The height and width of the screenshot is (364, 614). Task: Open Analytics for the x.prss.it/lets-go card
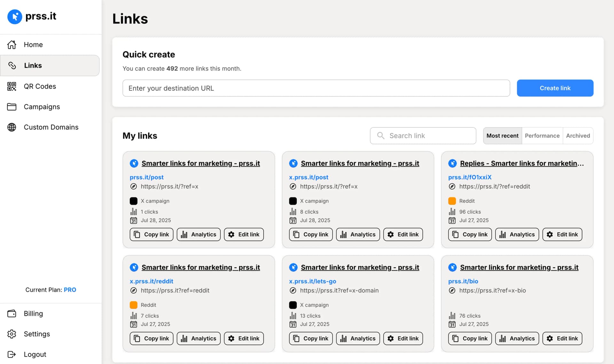coord(358,339)
